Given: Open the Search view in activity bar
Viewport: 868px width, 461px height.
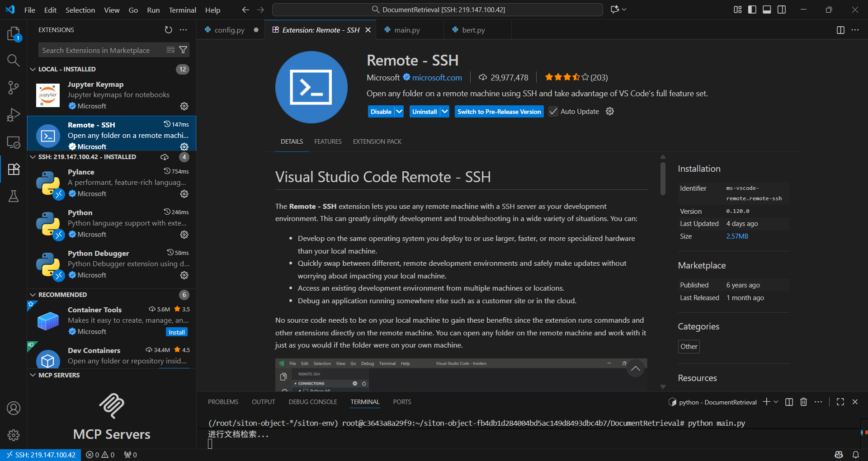Looking at the screenshot, I should (14, 61).
